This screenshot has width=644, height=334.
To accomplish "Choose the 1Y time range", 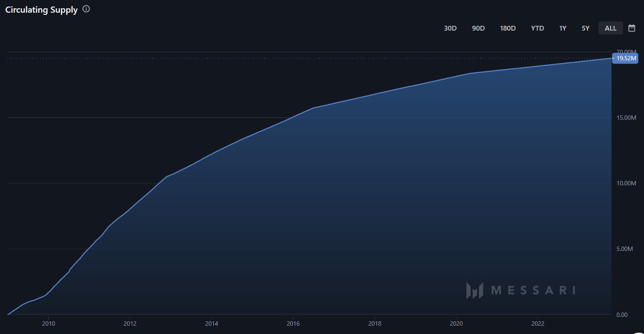I will click(x=563, y=28).
